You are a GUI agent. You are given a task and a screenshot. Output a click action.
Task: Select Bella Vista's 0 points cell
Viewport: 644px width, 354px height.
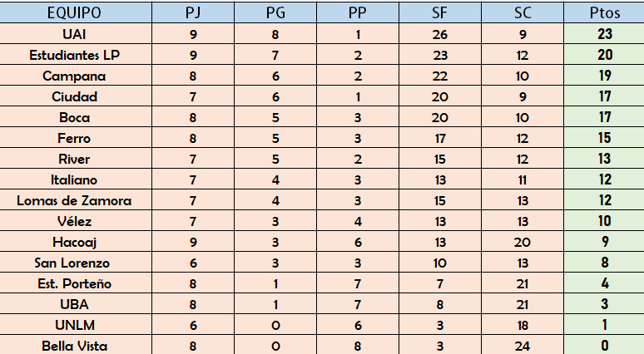[604, 345]
